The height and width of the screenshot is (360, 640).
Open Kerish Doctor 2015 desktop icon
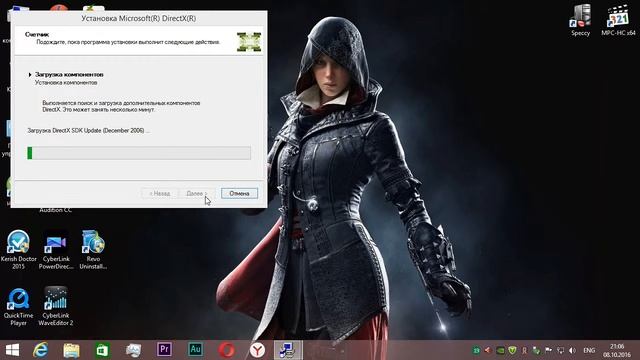pyautogui.click(x=18, y=249)
